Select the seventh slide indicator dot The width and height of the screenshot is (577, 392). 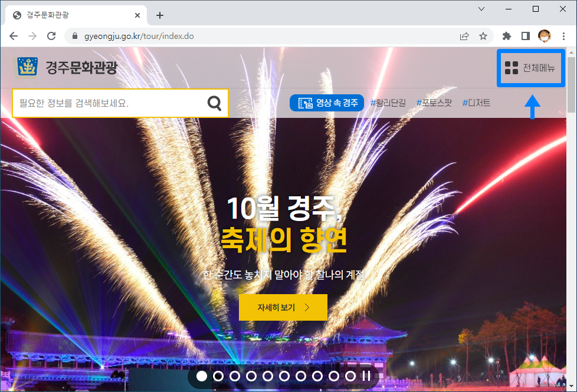(301, 376)
